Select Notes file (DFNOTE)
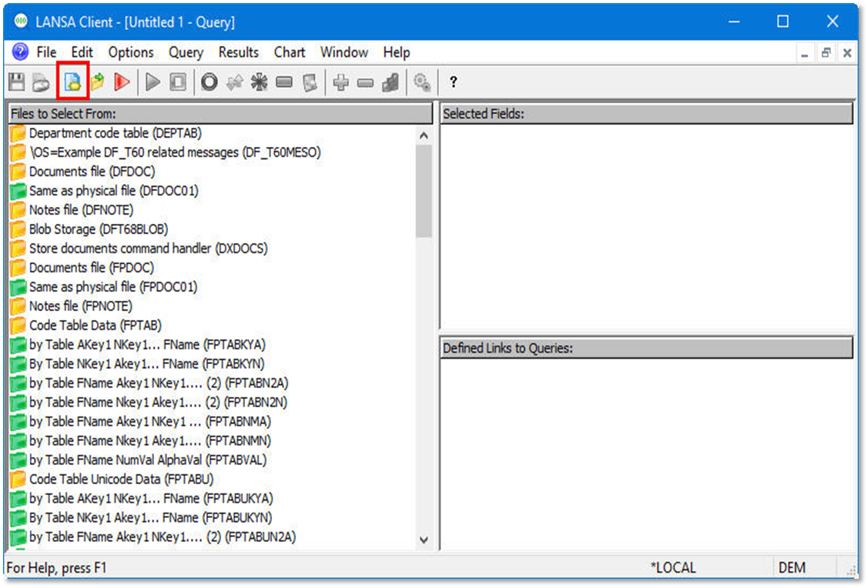The width and height of the screenshot is (868, 588). 82,210
